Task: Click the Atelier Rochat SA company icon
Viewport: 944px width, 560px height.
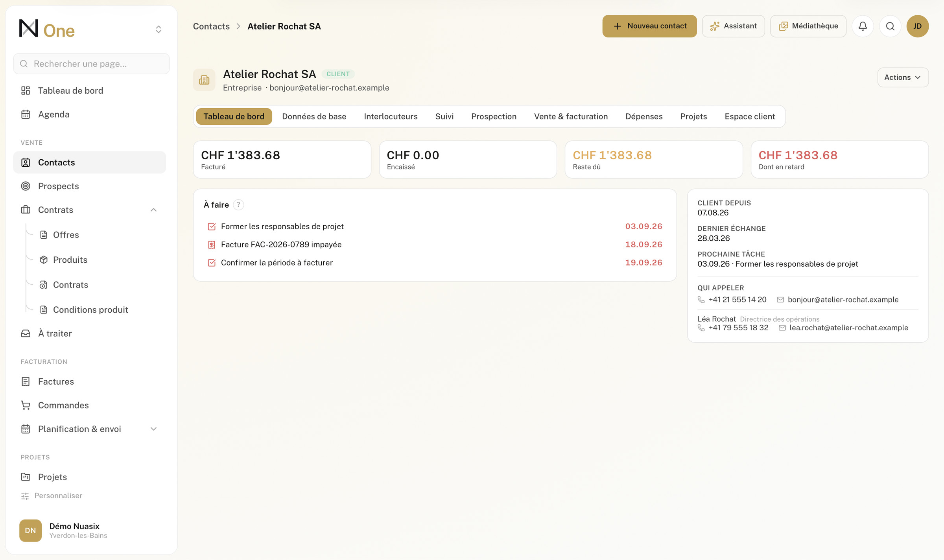Action: tap(204, 80)
